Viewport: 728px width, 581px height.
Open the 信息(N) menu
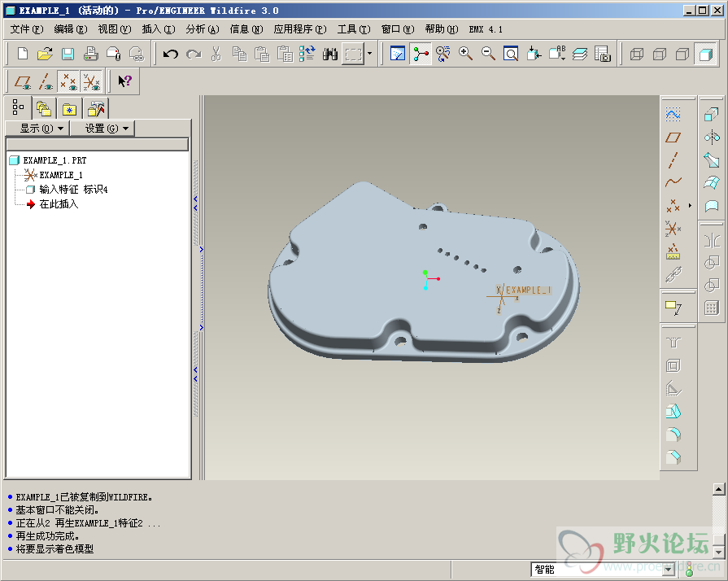[246, 29]
